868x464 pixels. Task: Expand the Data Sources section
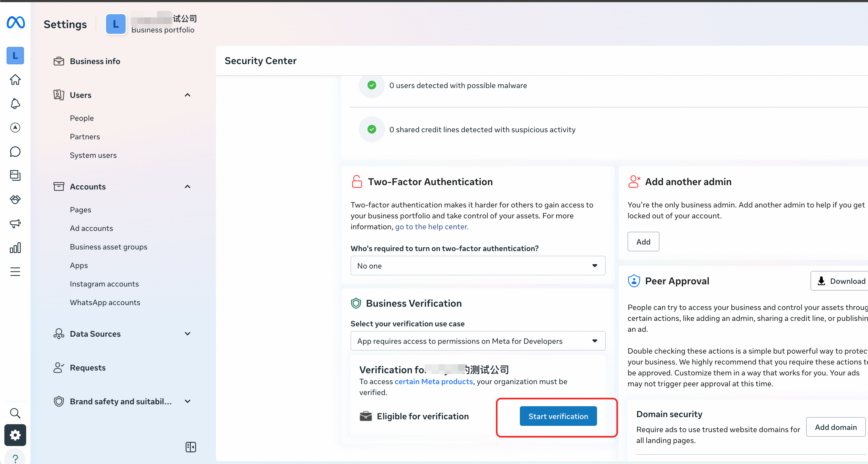[x=188, y=334]
